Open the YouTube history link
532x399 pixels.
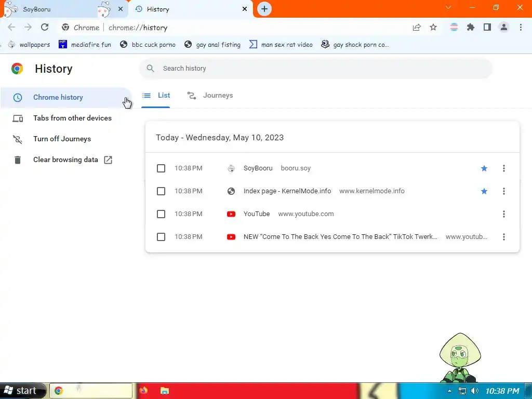pos(257,214)
